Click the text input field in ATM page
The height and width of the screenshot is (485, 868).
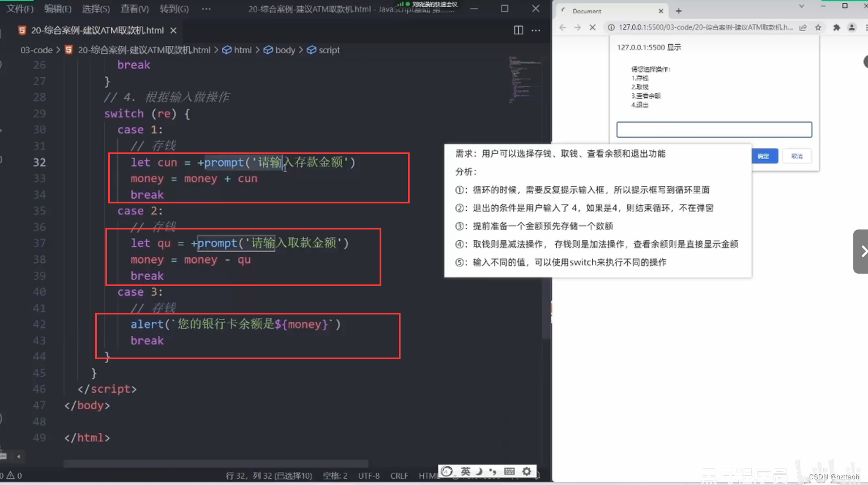713,129
